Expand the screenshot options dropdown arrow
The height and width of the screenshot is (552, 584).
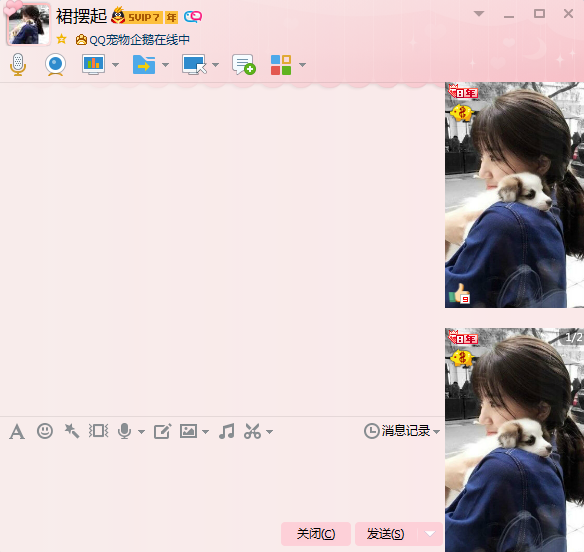[270, 432]
